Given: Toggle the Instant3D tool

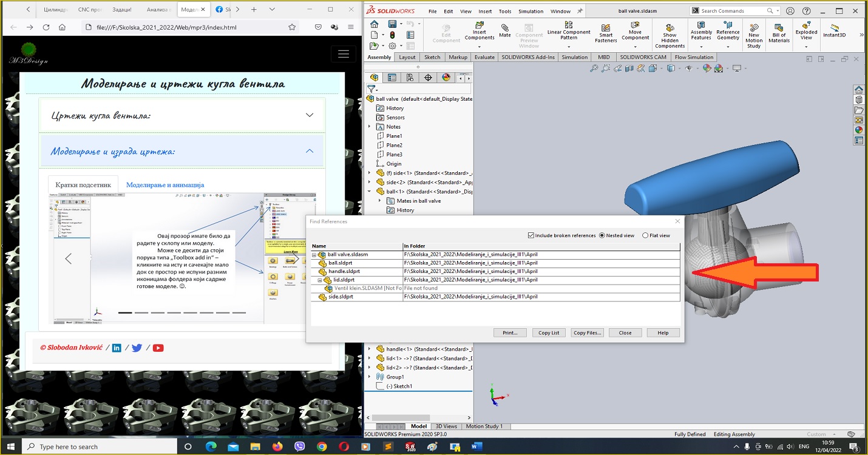Looking at the screenshot, I should 834,31.
